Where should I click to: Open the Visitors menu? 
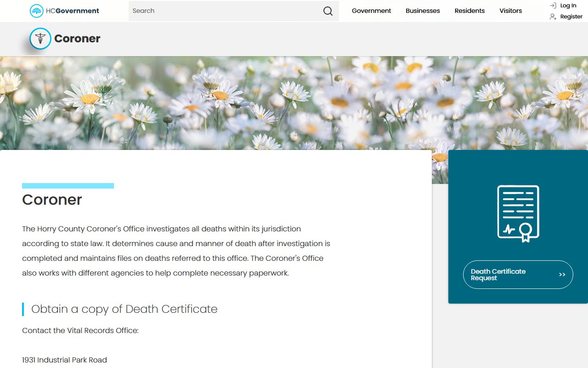(x=511, y=11)
